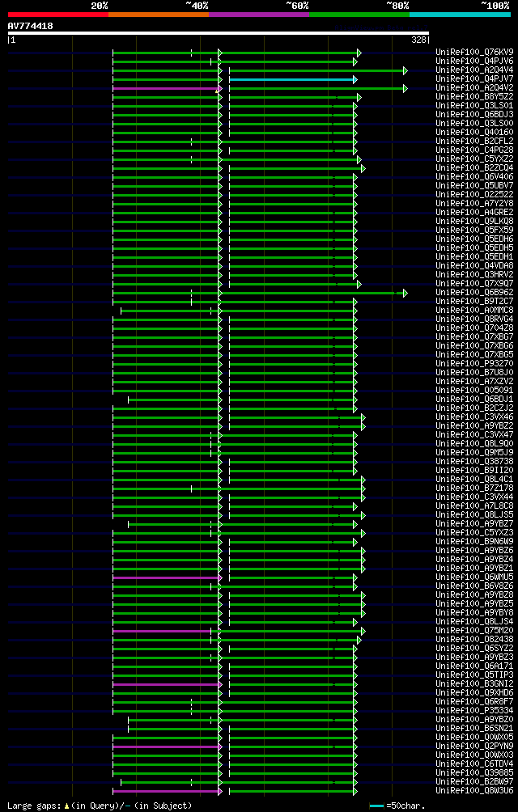Click the UniRef100_Q8RVG4 label
518x812 pixels.
[474, 319]
